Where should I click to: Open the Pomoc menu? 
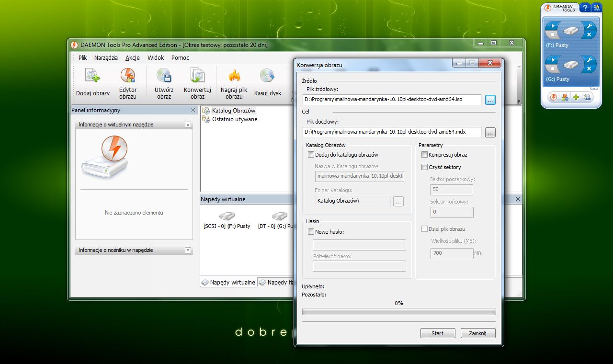pyautogui.click(x=181, y=57)
